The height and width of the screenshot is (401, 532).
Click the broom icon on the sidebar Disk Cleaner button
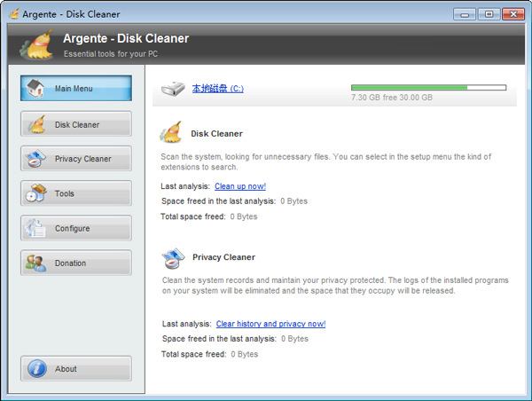pos(36,124)
